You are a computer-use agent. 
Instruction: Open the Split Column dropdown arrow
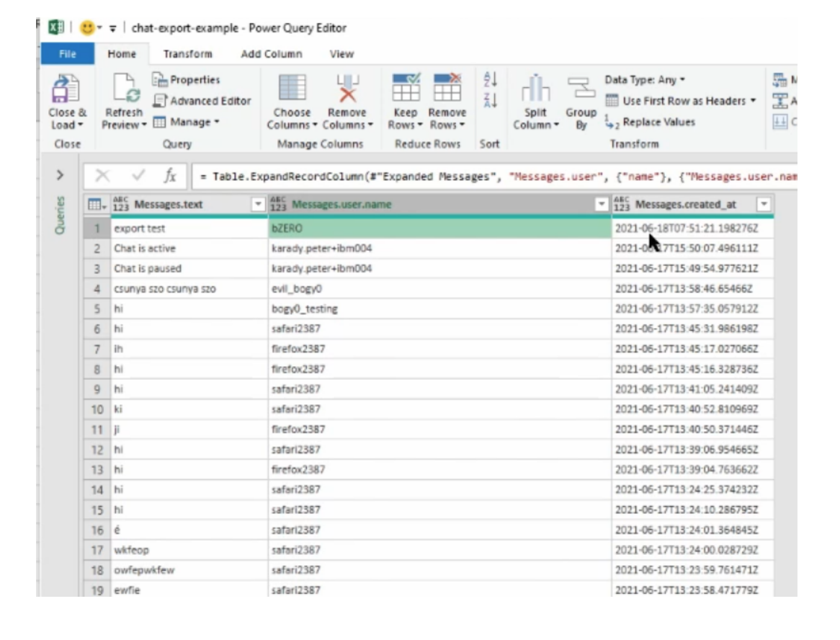click(x=556, y=125)
